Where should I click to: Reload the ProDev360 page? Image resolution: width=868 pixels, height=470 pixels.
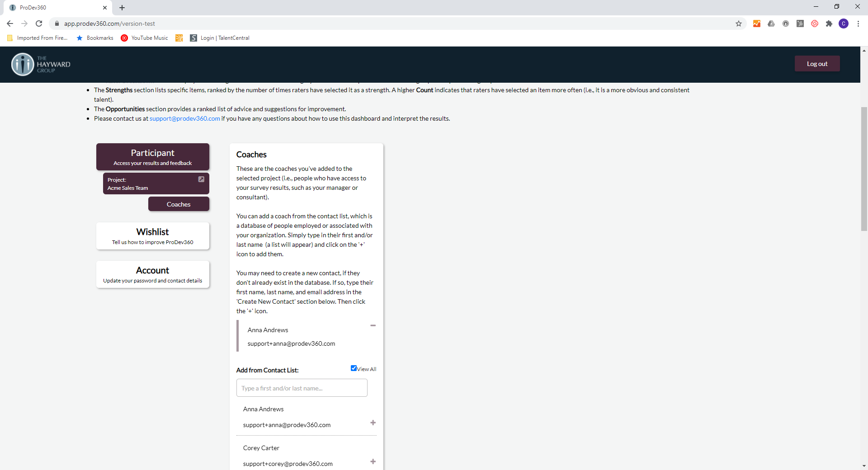click(x=39, y=23)
